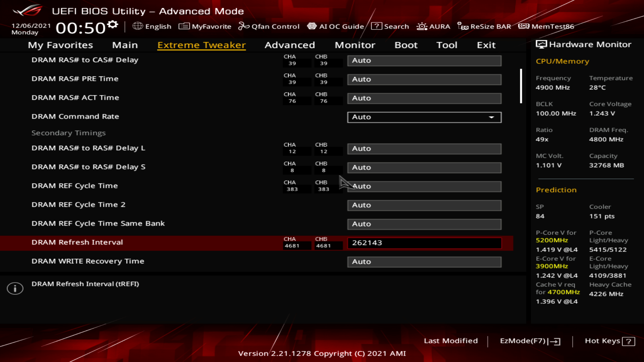The image size is (644, 362).
Task: Open the Monitor tab
Action: click(x=355, y=45)
